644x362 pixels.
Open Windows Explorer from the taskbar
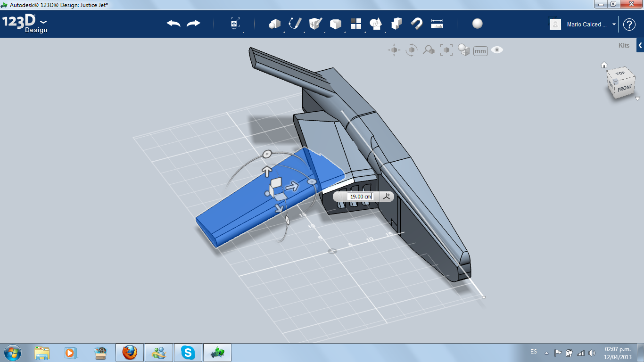click(x=42, y=353)
